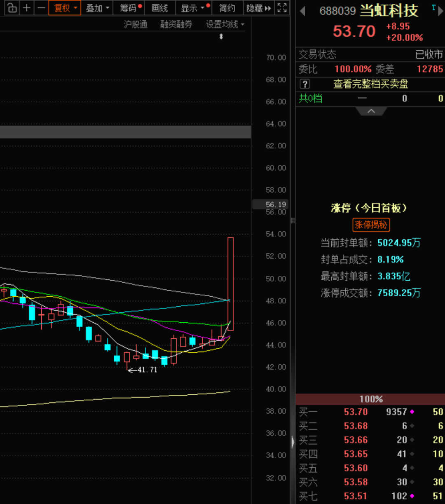
Task: Click the up-down resize arrow icon
Action: [x=221, y=37]
